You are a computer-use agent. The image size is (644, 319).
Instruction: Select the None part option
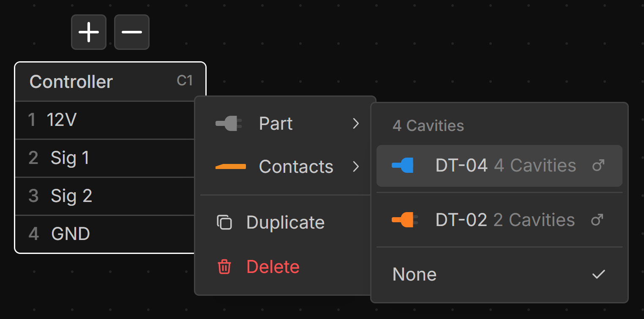click(415, 275)
